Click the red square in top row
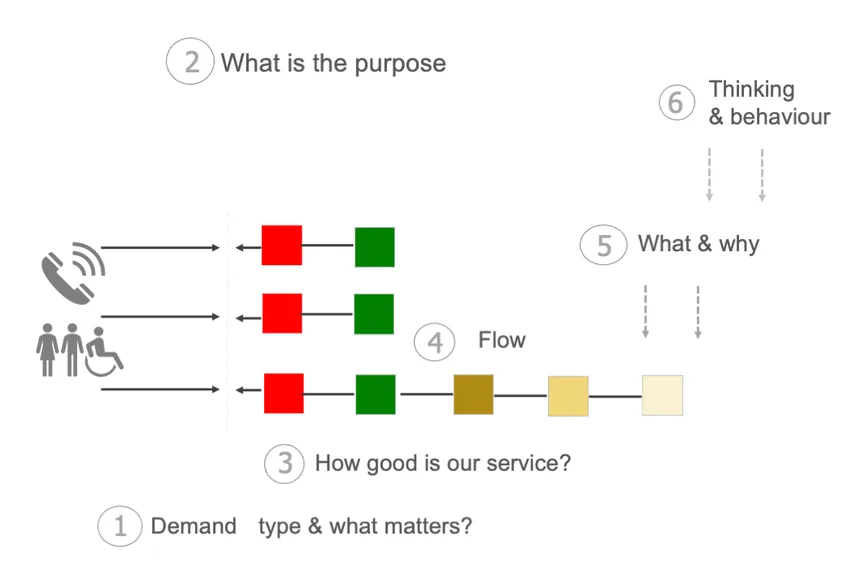Image resolution: width=861 pixels, height=566 pixels. (282, 245)
